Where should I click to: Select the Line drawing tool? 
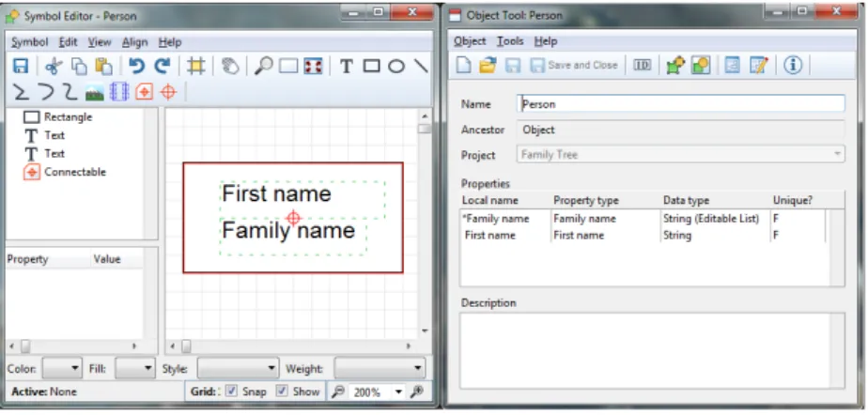click(x=421, y=67)
